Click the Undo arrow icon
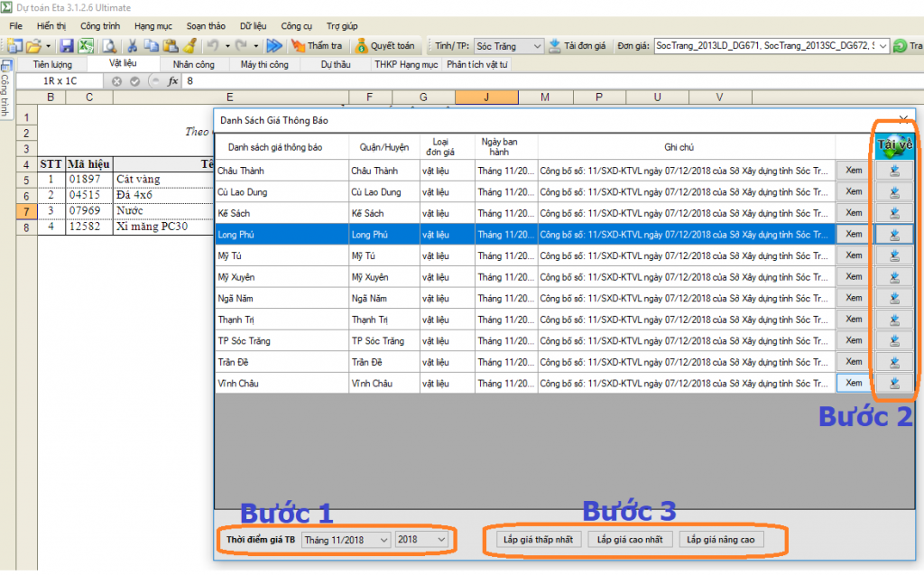Image resolution: width=924 pixels, height=575 pixels. [x=211, y=45]
